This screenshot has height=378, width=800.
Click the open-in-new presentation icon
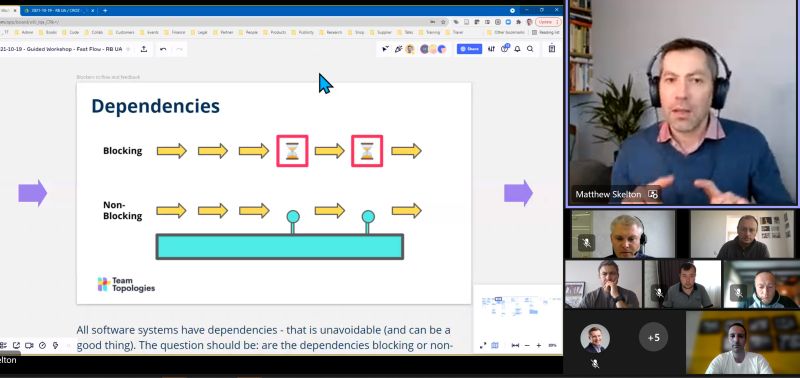click(x=16, y=345)
